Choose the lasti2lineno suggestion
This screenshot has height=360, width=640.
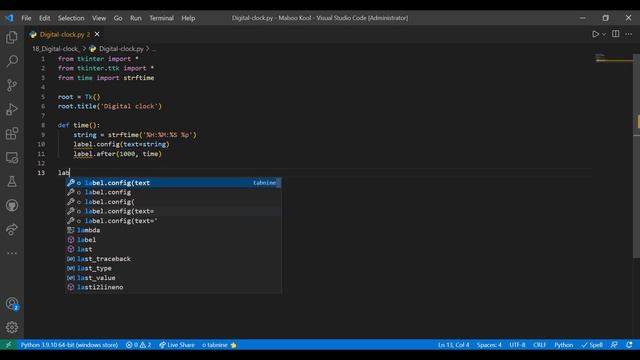pos(173,287)
